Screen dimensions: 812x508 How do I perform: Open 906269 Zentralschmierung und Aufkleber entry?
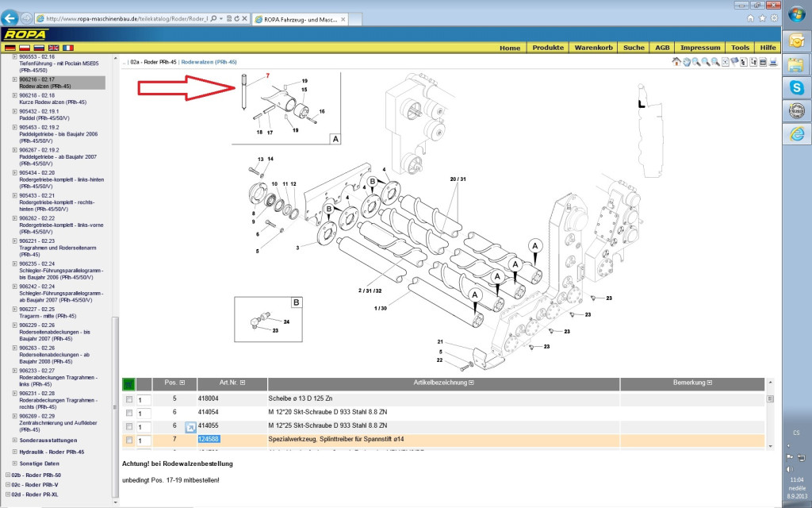pos(58,423)
